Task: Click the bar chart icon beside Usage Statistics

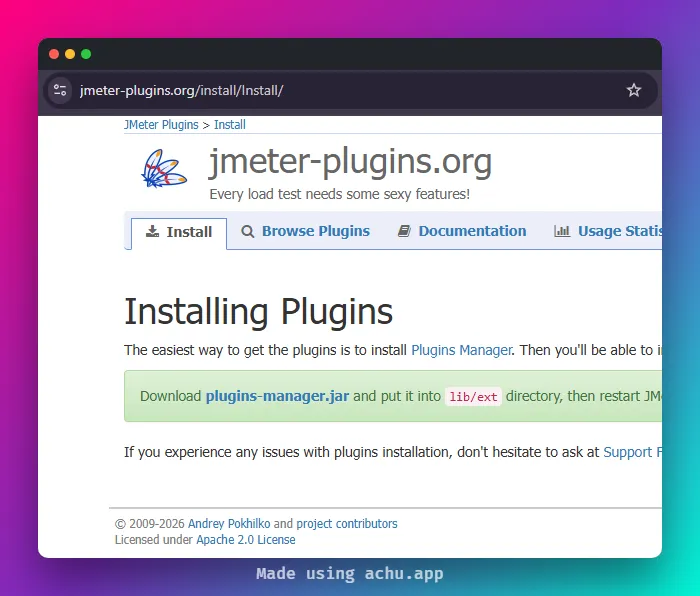Action: [562, 231]
